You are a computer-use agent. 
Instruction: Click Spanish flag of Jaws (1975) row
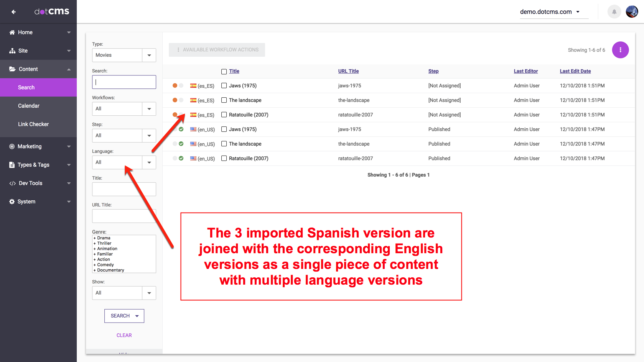click(x=193, y=86)
